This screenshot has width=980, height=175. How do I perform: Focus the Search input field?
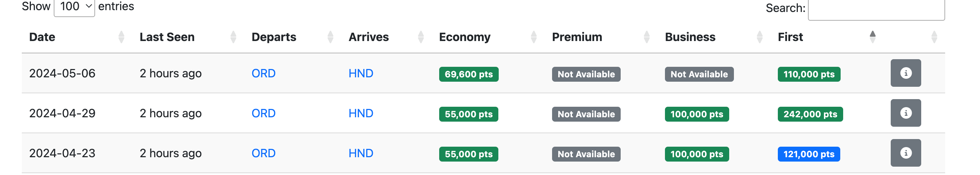pyautogui.click(x=876, y=8)
